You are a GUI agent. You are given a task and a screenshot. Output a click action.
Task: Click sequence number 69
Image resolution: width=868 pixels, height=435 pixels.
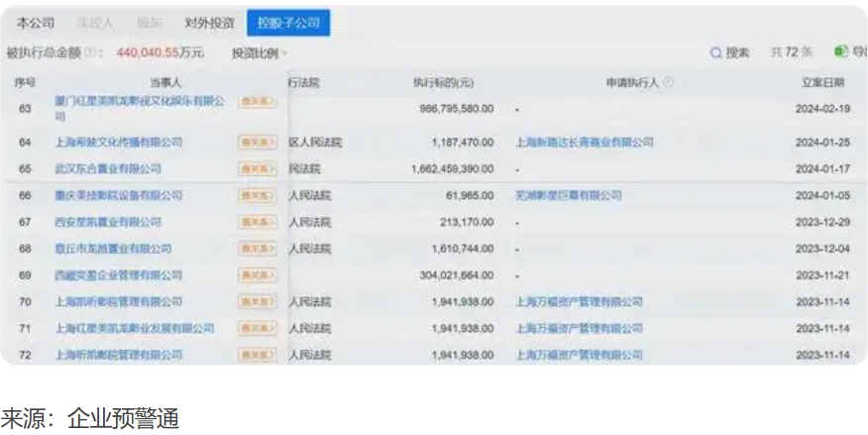pyautogui.click(x=25, y=275)
